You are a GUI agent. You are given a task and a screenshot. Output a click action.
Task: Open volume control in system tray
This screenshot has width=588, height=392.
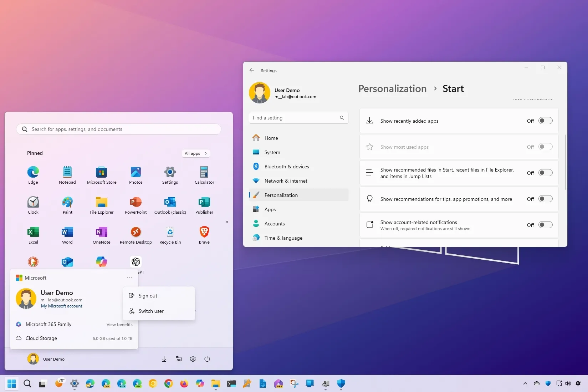click(x=568, y=383)
